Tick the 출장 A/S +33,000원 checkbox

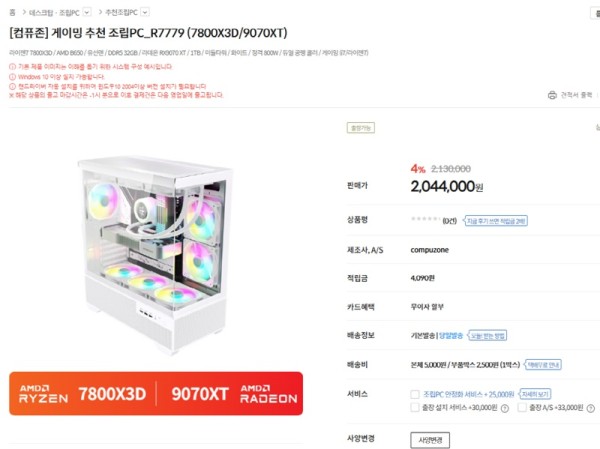tap(522, 407)
